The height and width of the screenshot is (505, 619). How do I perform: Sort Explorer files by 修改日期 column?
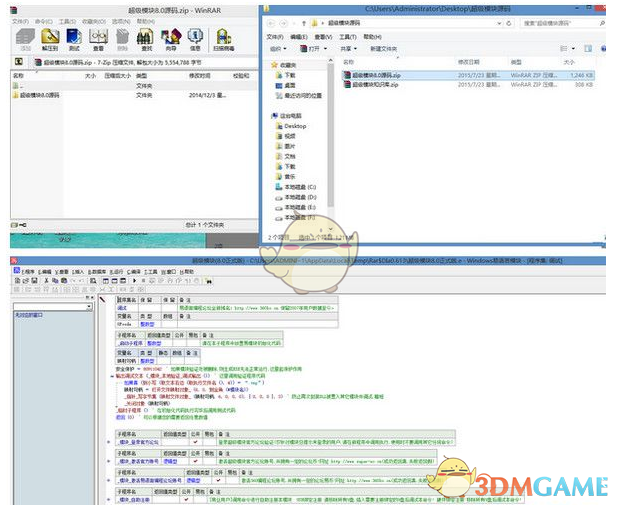click(468, 62)
